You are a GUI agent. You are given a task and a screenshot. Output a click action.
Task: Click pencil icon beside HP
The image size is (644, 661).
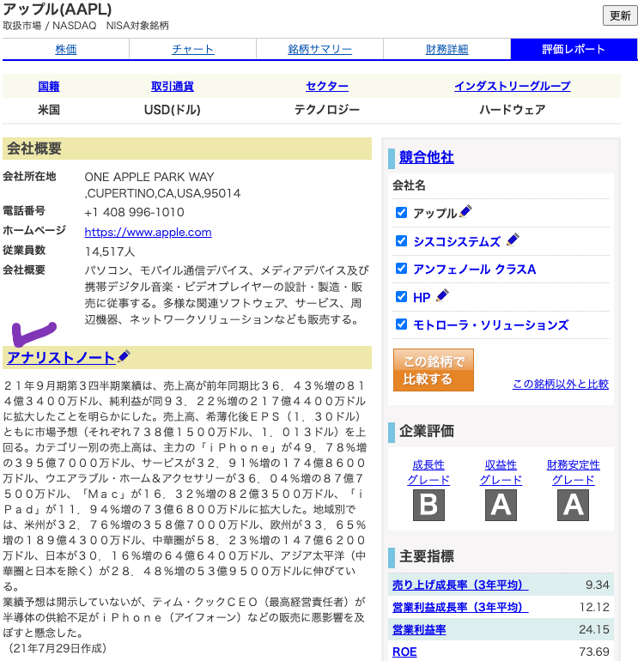[442, 295]
